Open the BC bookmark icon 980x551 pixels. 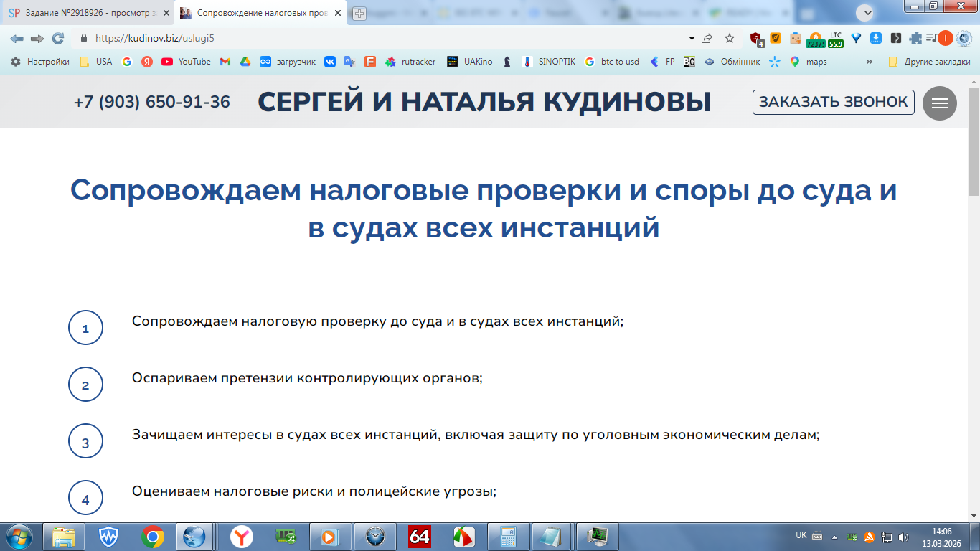(x=689, y=62)
